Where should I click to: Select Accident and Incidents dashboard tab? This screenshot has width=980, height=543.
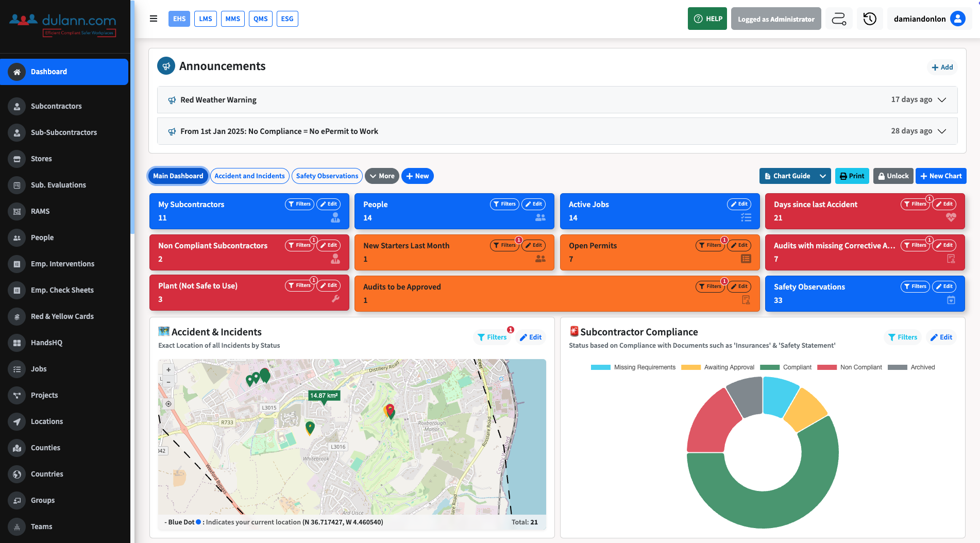point(249,176)
